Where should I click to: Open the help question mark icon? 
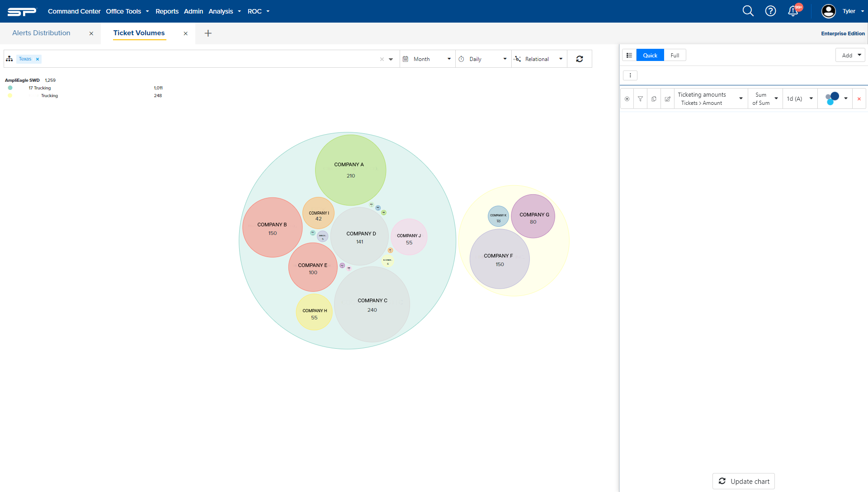coord(770,11)
